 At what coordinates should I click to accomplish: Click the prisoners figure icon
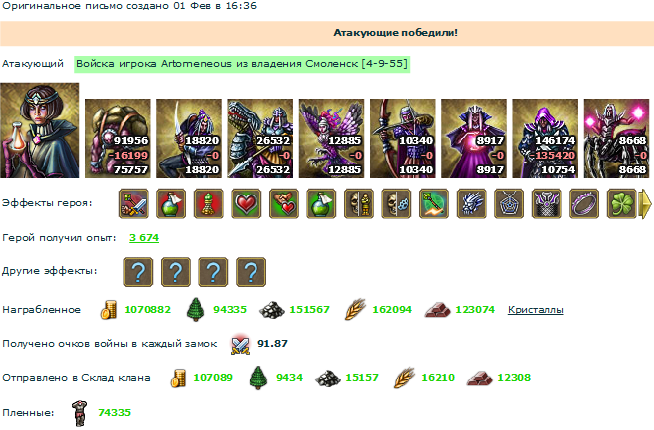(x=79, y=413)
